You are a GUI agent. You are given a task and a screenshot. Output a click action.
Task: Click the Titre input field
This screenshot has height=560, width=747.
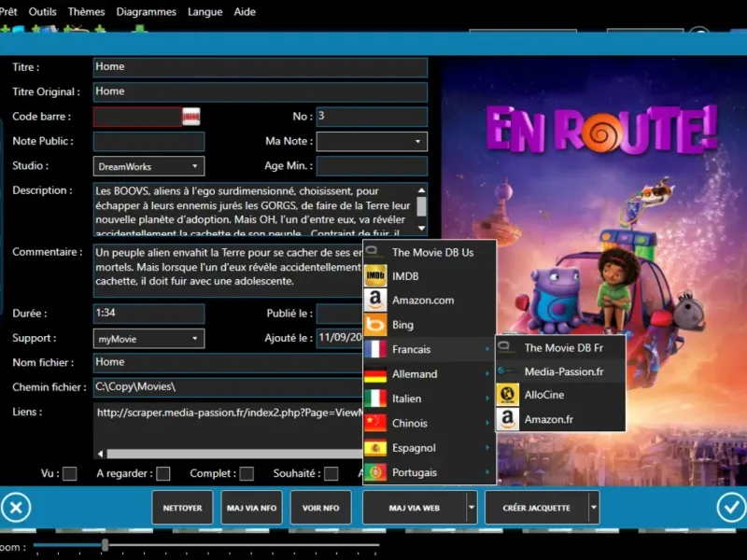point(261,67)
